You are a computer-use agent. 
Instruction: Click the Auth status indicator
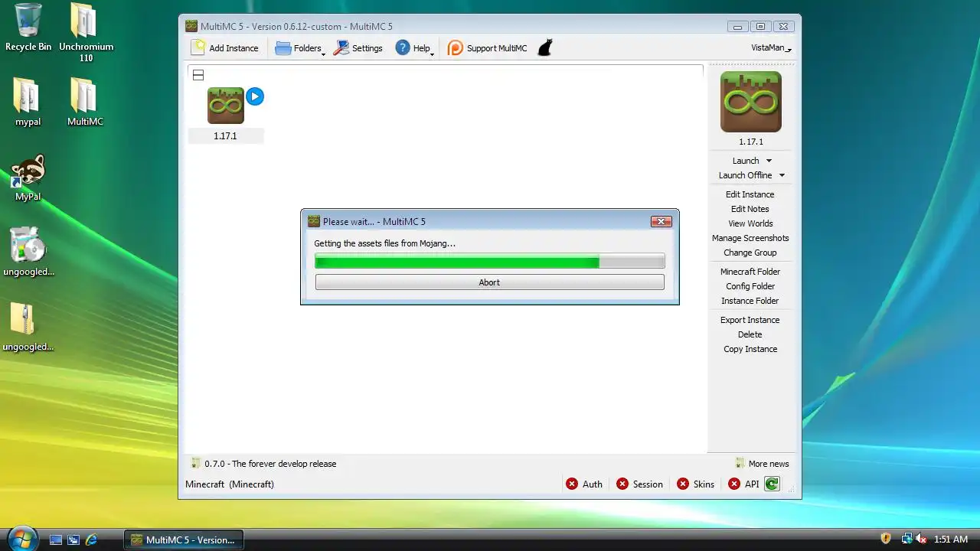point(584,484)
